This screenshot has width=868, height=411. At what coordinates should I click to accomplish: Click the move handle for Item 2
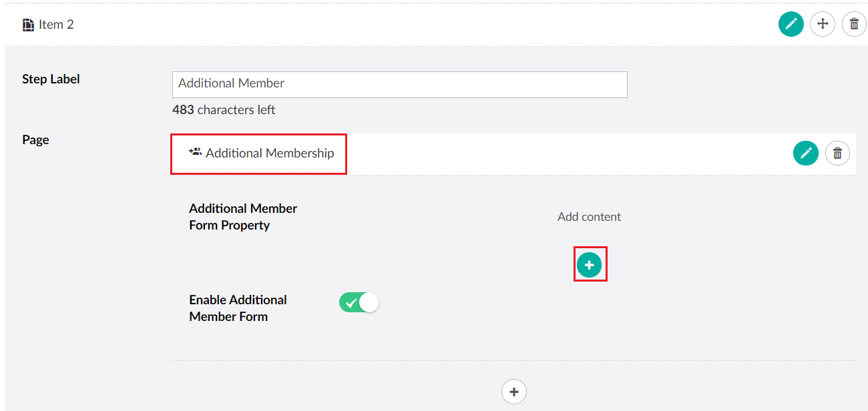pos(822,25)
